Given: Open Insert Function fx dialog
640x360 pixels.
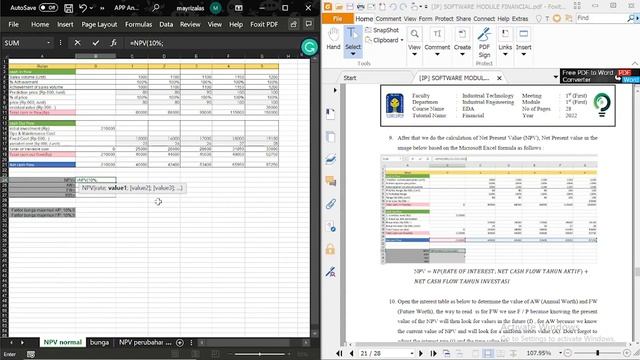Looking at the screenshot, I should [x=113, y=43].
